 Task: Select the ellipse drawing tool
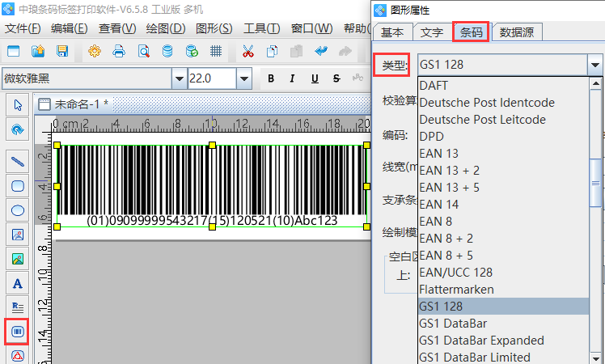coord(18,210)
